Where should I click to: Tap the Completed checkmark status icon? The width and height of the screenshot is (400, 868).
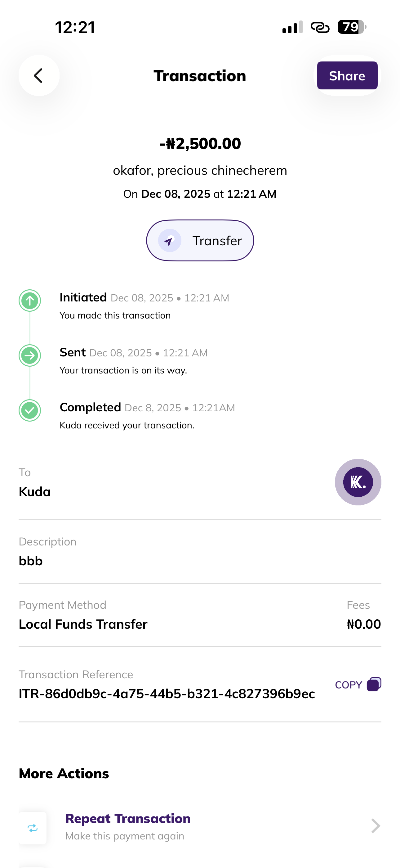(x=30, y=410)
